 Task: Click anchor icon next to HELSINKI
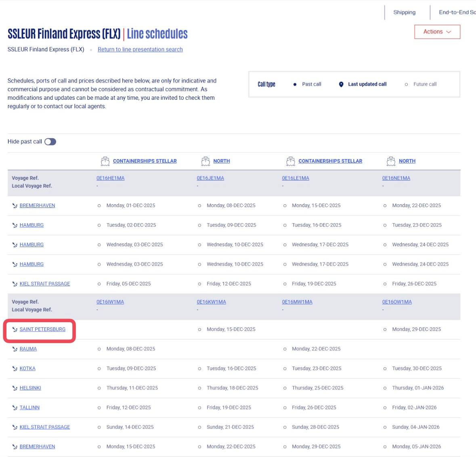pos(15,388)
